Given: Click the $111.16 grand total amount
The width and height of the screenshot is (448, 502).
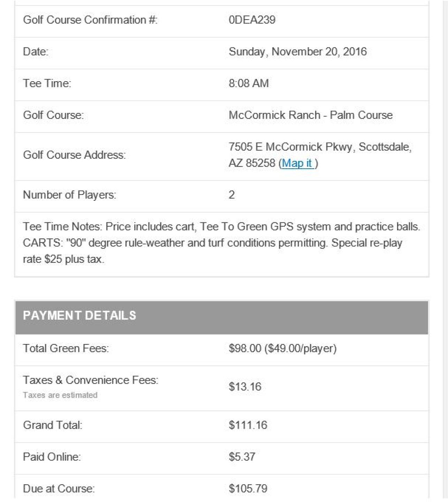Looking at the screenshot, I should click(x=248, y=425).
